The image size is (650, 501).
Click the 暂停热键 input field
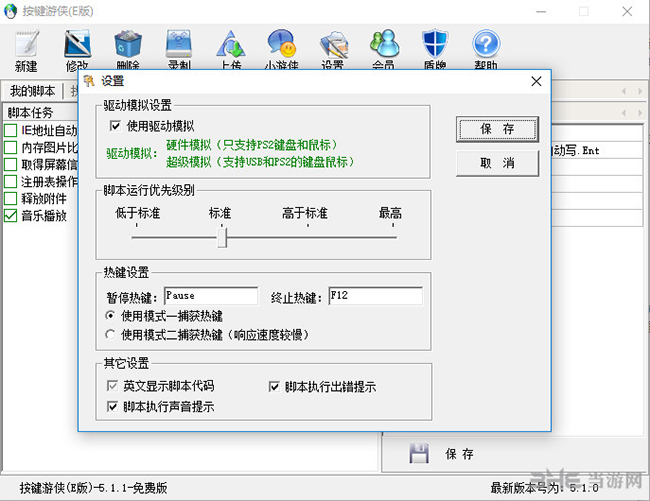pyautogui.click(x=211, y=296)
